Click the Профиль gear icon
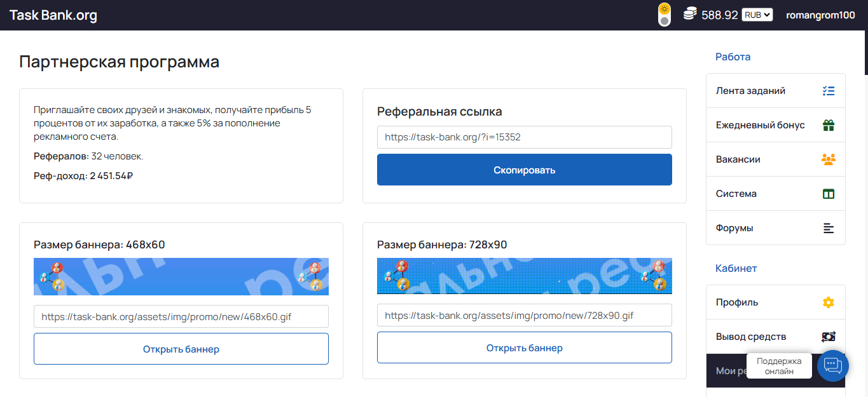 pyautogui.click(x=828, y=302)
